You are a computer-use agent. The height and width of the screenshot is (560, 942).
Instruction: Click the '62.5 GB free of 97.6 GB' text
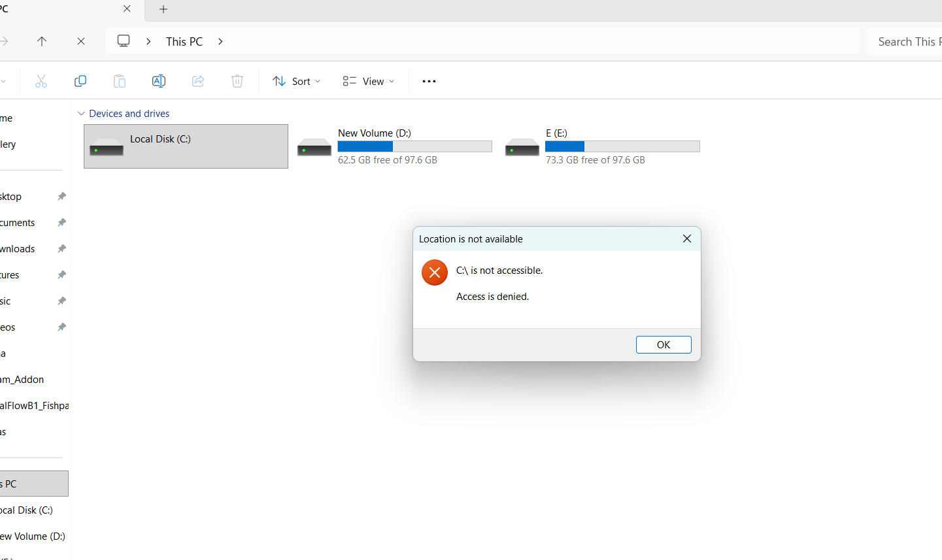[388, 160]
